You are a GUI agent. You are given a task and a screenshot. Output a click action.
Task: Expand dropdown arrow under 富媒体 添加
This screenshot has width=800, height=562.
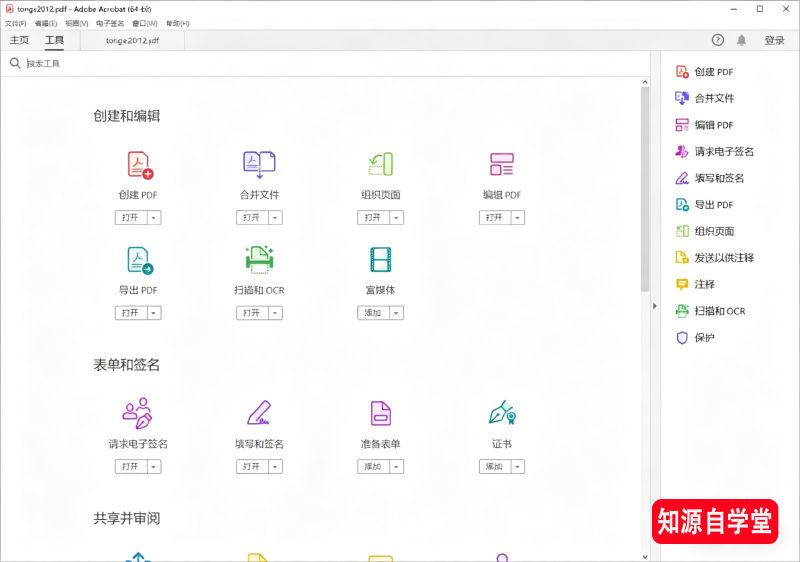[396, 313]
